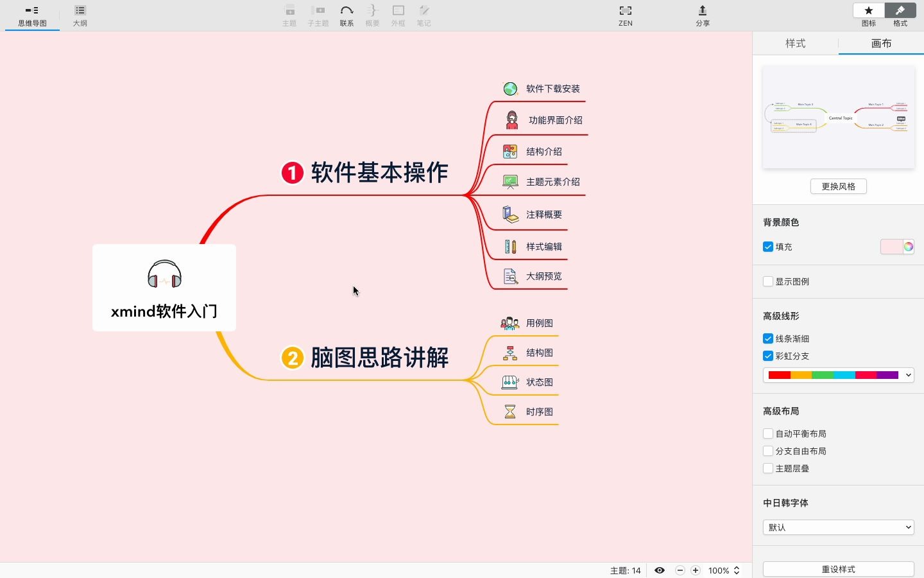Click the presentation board icon beside 主题元素介绍
The width and height of the screenshot is (924, 578).
pos(510,182)
